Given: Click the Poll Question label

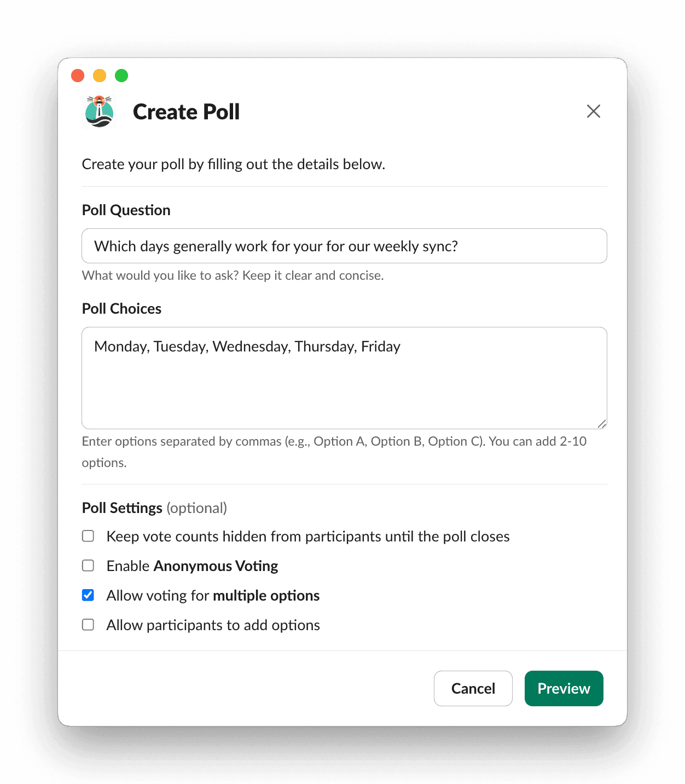Looking at the screenshot, I should pos(126,210).
